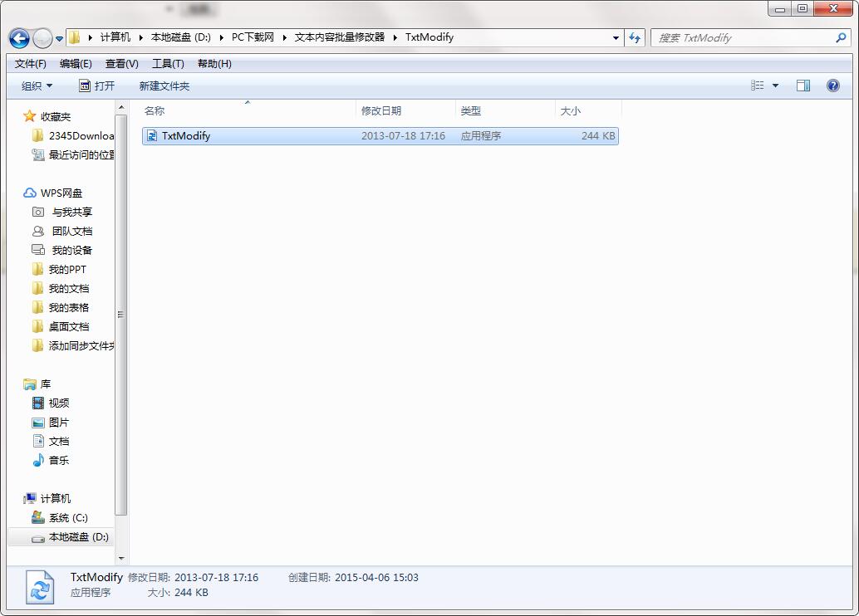Click 计算机 in the address breadcrumb
The width and height of the screenshot is (859, 616).
click(115, 37)
